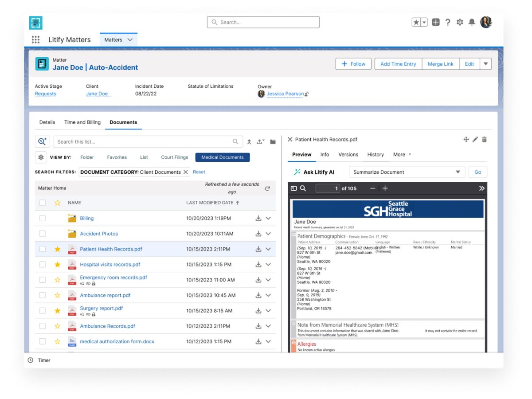Open the Summarize Document dropdown

[407, 172]
